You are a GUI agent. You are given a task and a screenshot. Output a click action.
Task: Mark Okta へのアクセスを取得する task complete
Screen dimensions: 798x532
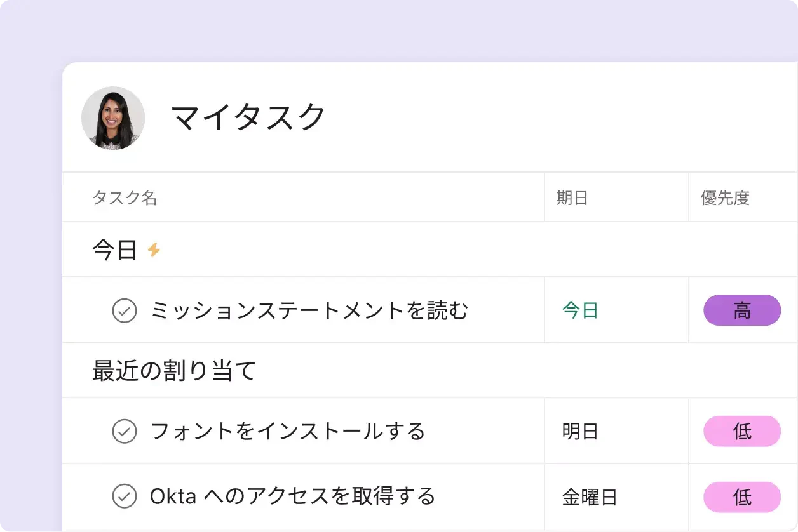(x=125, y=496)
